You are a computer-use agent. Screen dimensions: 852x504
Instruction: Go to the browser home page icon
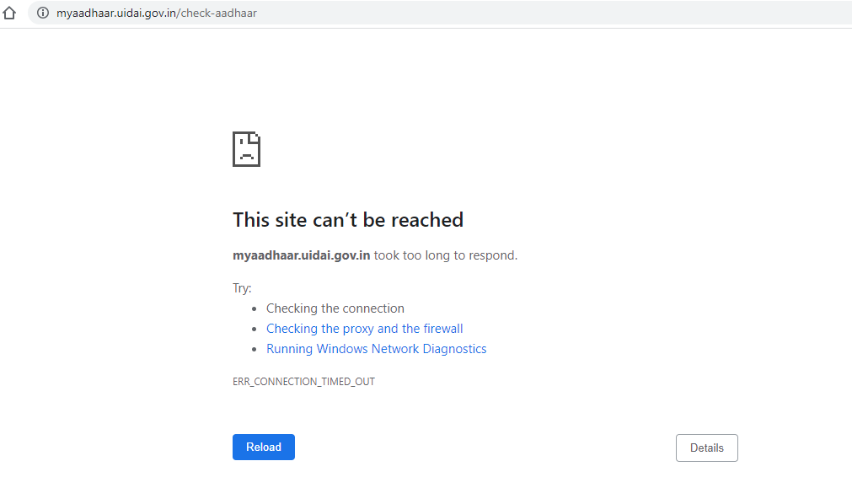[x=9, y=13]
